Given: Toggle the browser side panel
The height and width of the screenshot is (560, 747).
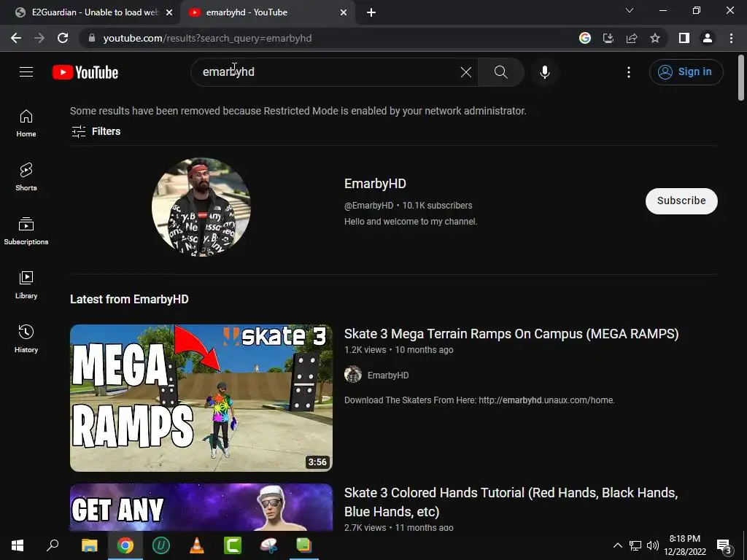Looking at the screenshot, I should pos(684,38).
